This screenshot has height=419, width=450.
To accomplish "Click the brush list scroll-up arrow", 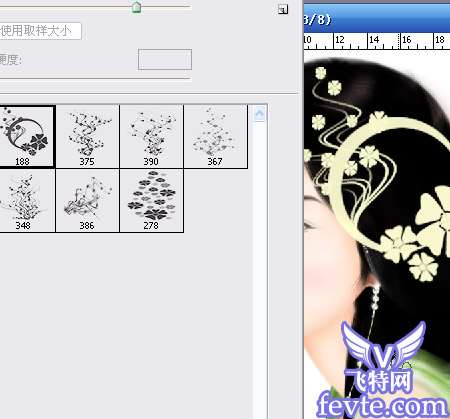I will pos(259,114).
